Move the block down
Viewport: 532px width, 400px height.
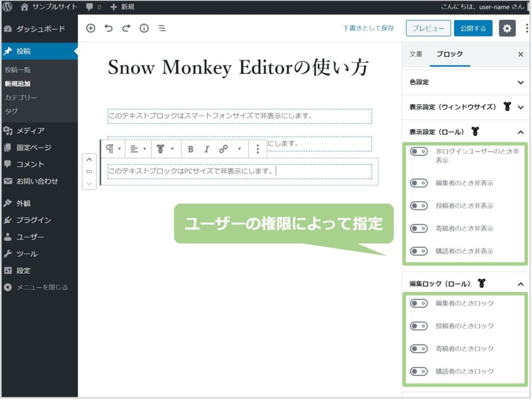(89, 184)
